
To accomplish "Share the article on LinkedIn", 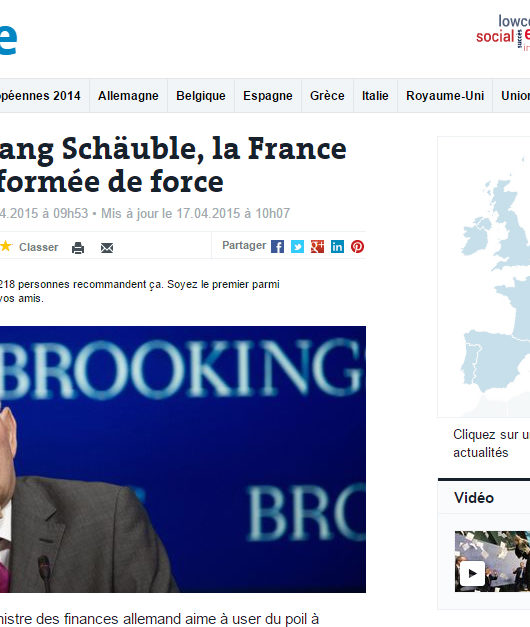I will (x=337, y=247).
